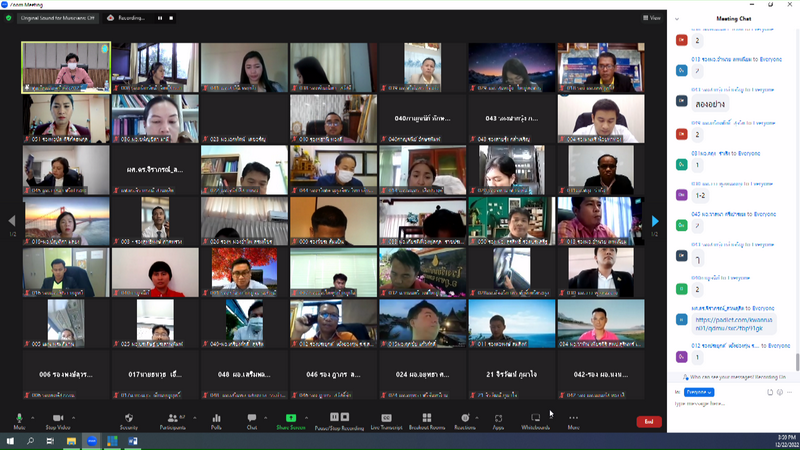Stop recording from the top indicator

171,18
